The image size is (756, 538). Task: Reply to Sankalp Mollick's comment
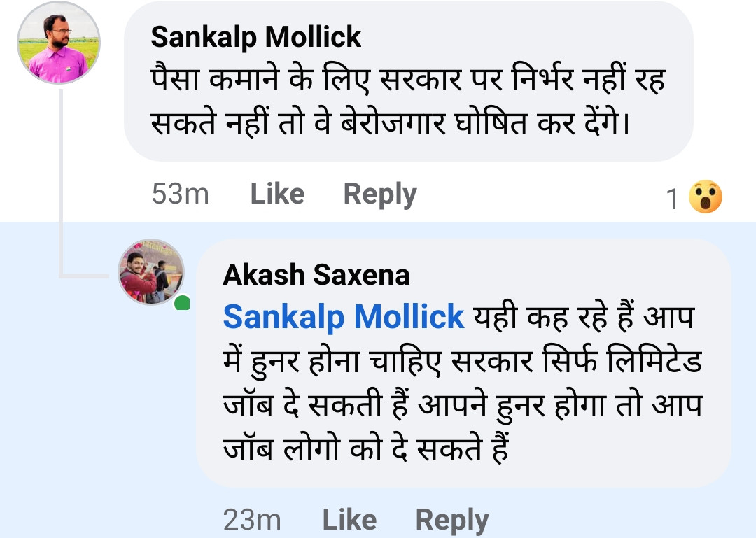pos(379,194)
